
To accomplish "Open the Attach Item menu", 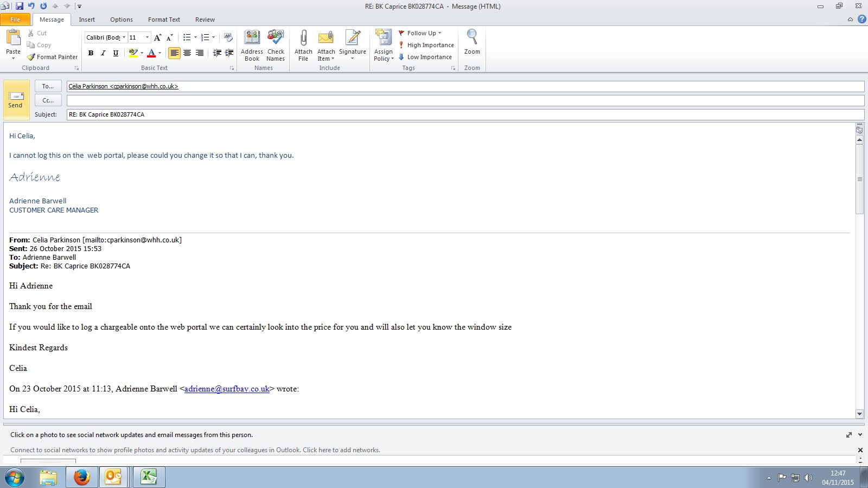I will point(326,46).
